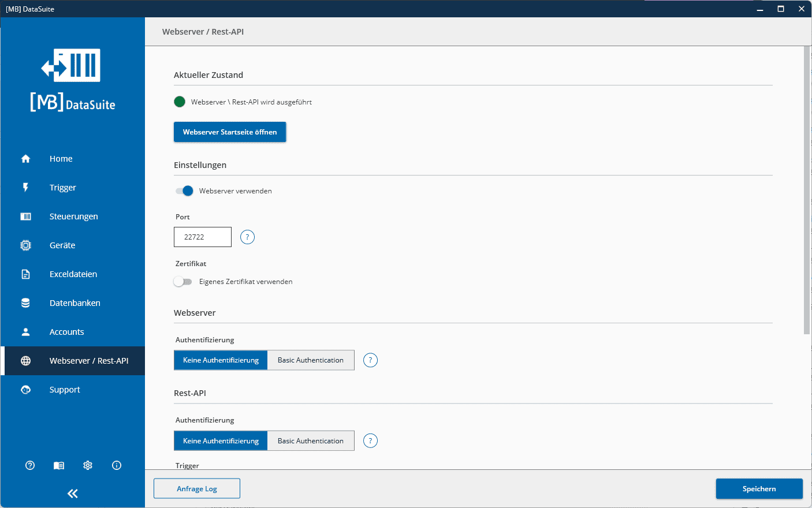Viewport: 812px width, 508px height.
Task: Enable Eigenes Zertifikat verwenden switch
Action: coord(183,282)
